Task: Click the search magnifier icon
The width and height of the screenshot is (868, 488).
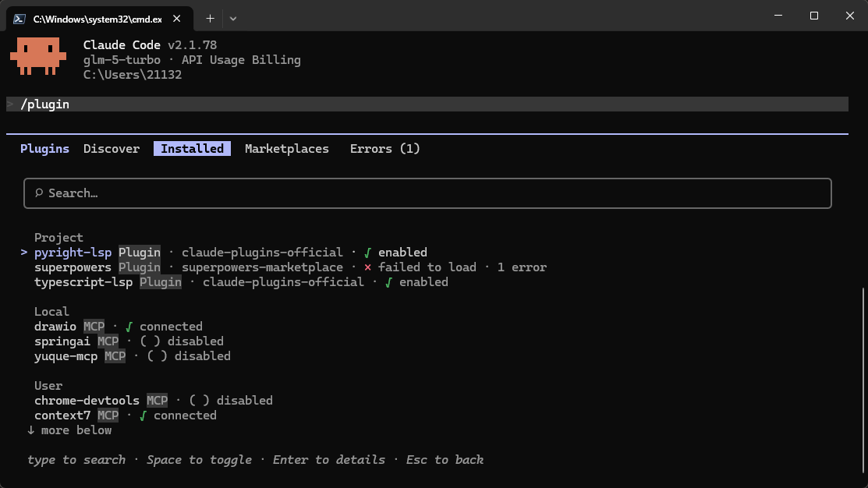Action: (39, 193)
